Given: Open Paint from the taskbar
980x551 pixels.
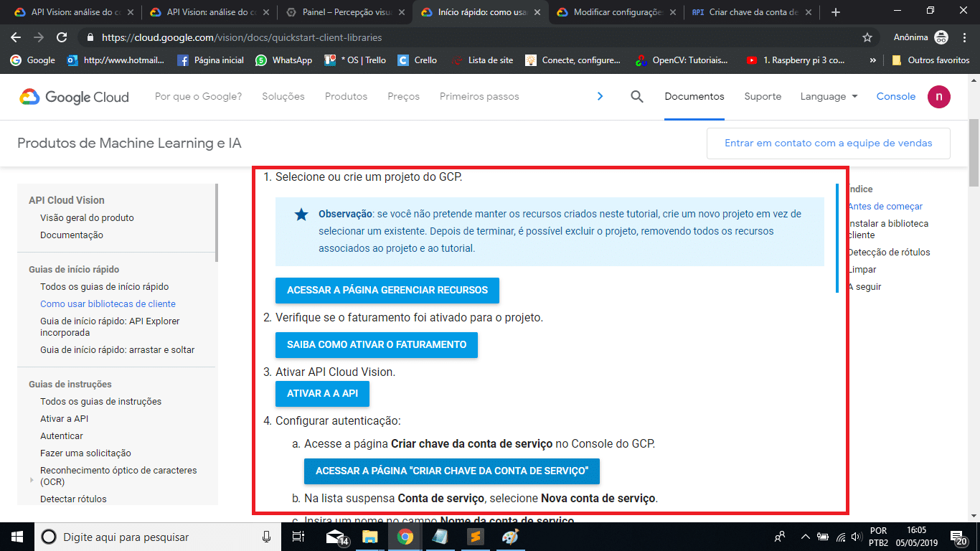Looking at the screenshot, I should 509,537.
